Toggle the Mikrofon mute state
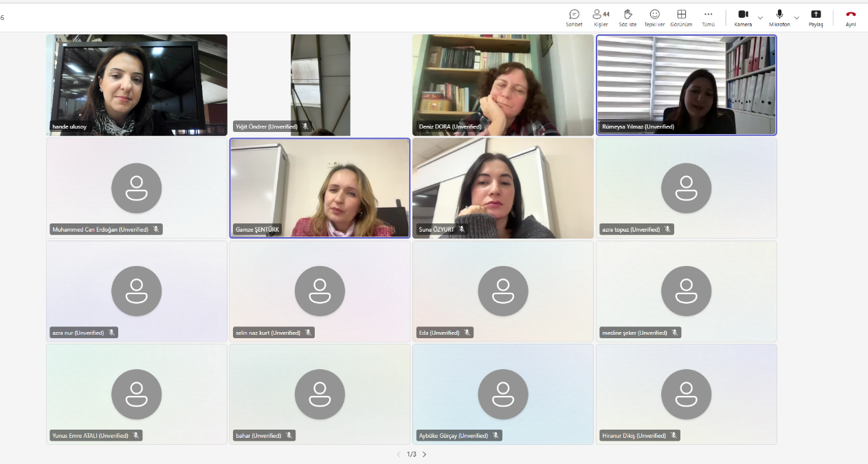Image resolution: width=868 pixels, height=464 pixels. coord(779,17)
